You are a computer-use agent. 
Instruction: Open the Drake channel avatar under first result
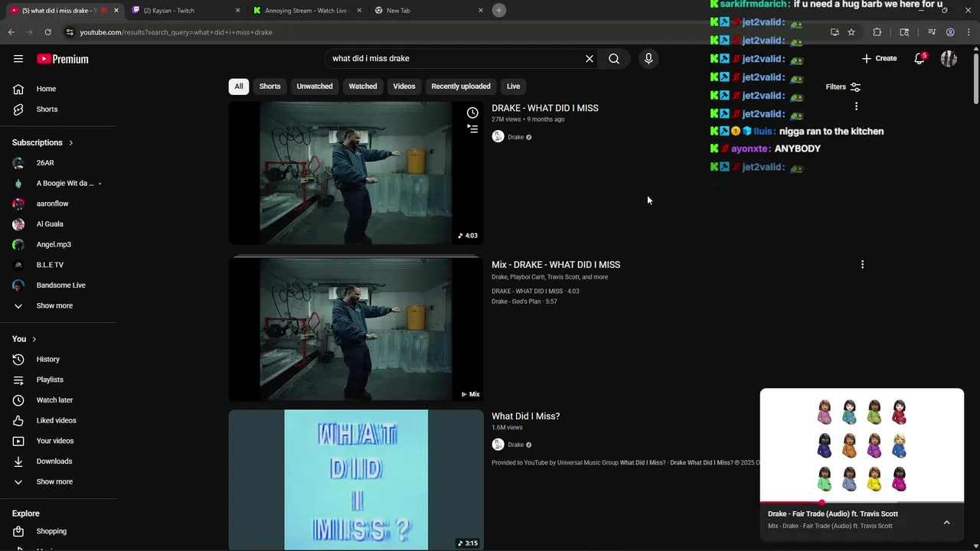click(498, 136)
